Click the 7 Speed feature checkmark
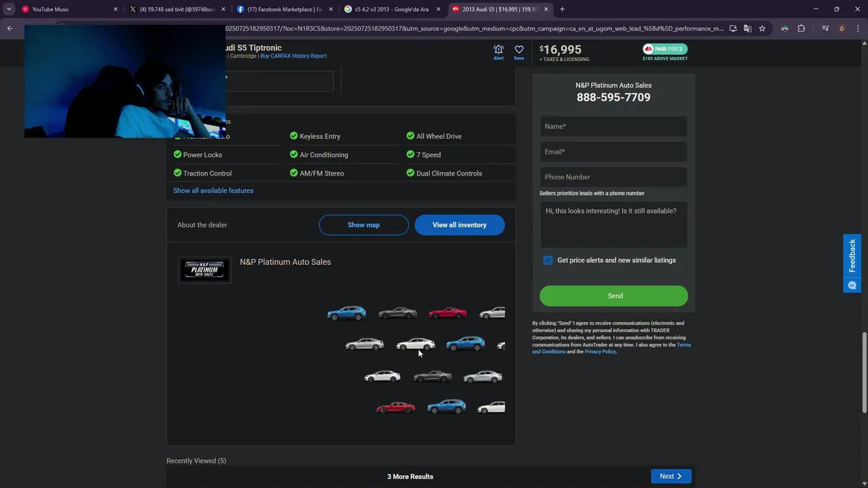 click(410, 155)
